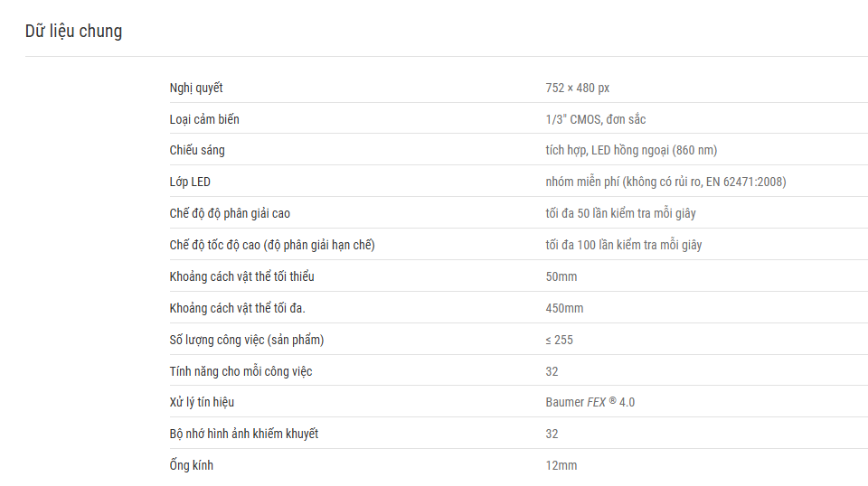Click the 'tích hợp, LED hồng ngoại (860 nm)' value
The image size is (868, 486).
[631, 150]
